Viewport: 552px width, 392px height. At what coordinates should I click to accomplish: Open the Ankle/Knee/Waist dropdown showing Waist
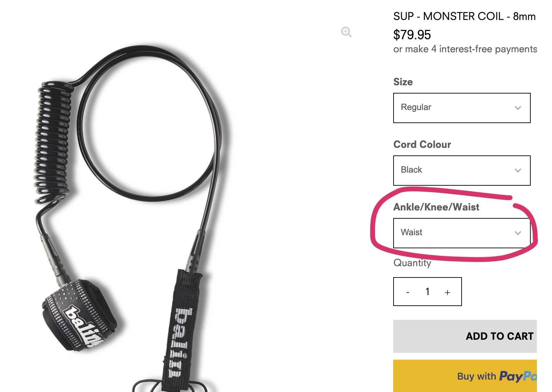461,233
